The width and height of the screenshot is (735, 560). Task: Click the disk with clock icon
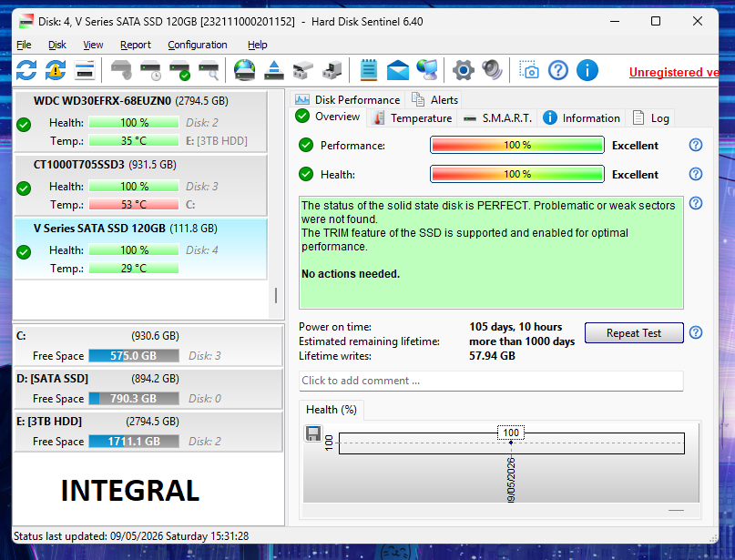pyautogui.click(x=151, y=70)
